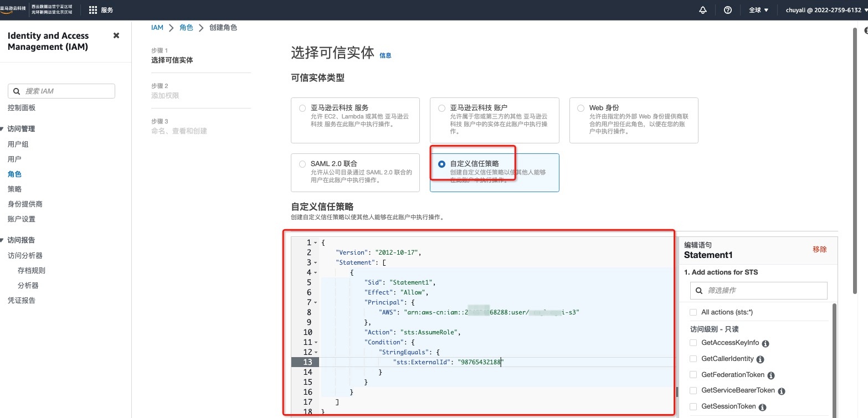
Task: Open 访问分析器 in the sidebar
Action: [25, 256]
